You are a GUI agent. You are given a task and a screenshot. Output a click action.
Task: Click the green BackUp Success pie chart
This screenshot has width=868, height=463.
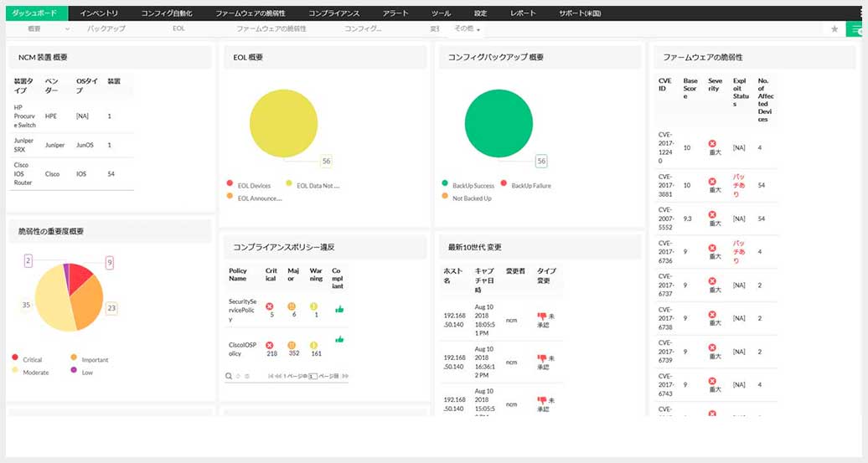(x=499, y=123)
